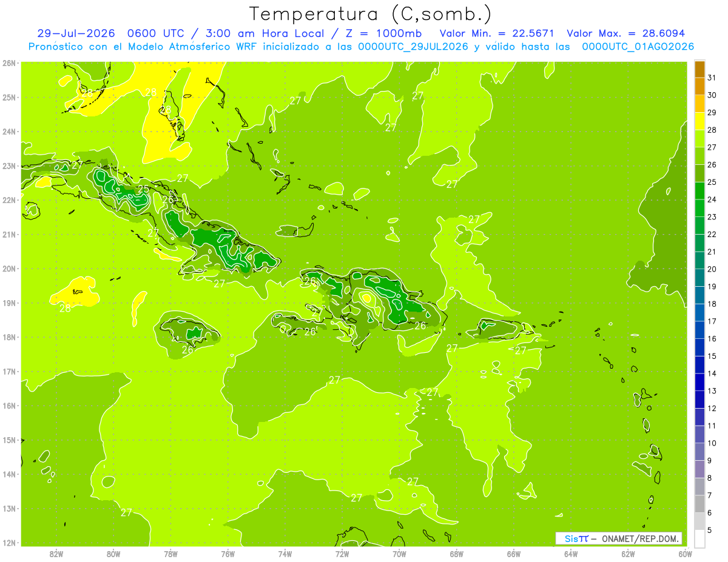
Task: Click legend value 7 on color scale
Action: click(710, 495)
